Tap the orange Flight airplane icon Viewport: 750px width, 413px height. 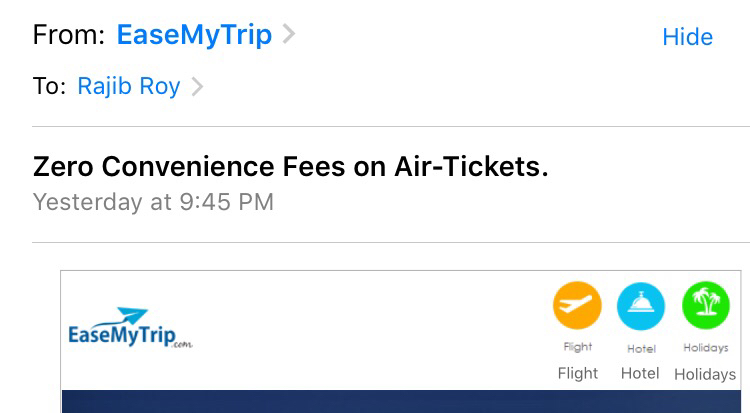577,306
